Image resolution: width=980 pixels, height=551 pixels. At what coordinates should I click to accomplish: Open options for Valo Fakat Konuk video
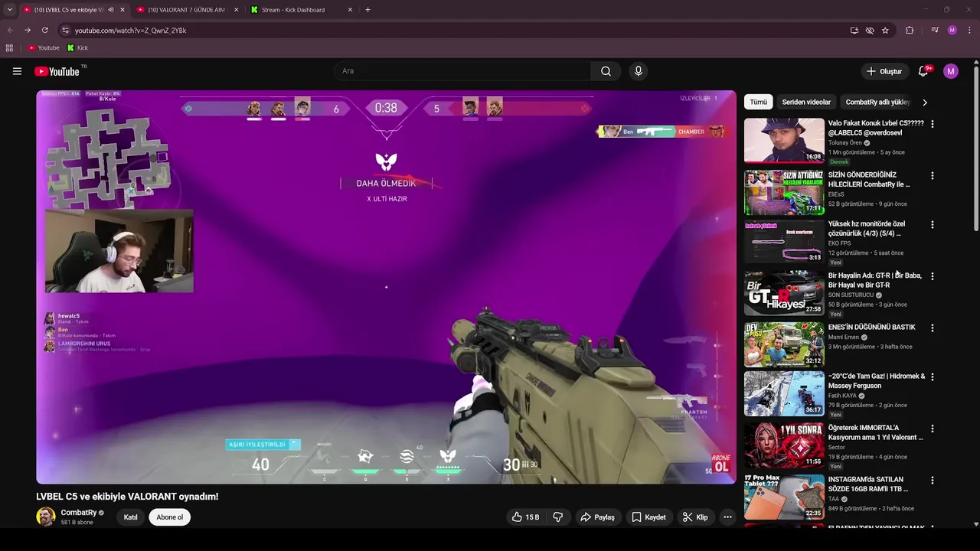pyautogui.click(x=932, y=124)
